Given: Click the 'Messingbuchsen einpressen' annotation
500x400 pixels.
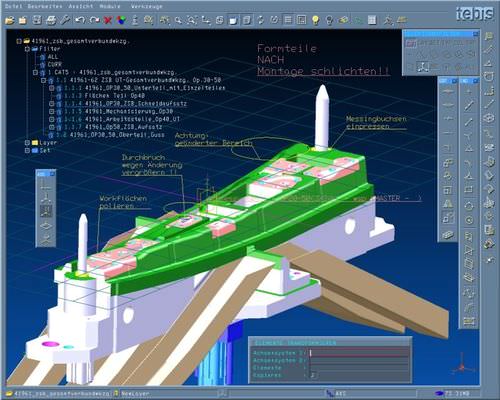Looking at the screenshot, I should [x=376, y=123].
